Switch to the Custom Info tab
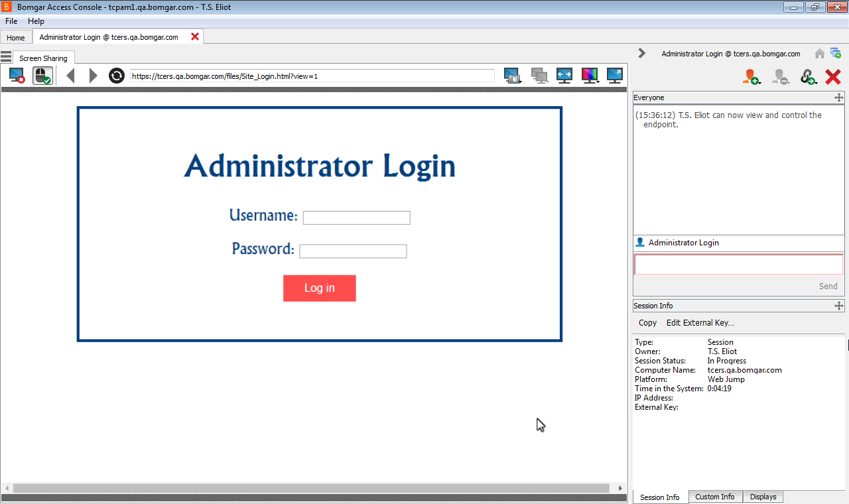Screen dimensions: 849x504 [x=714, y=497]
